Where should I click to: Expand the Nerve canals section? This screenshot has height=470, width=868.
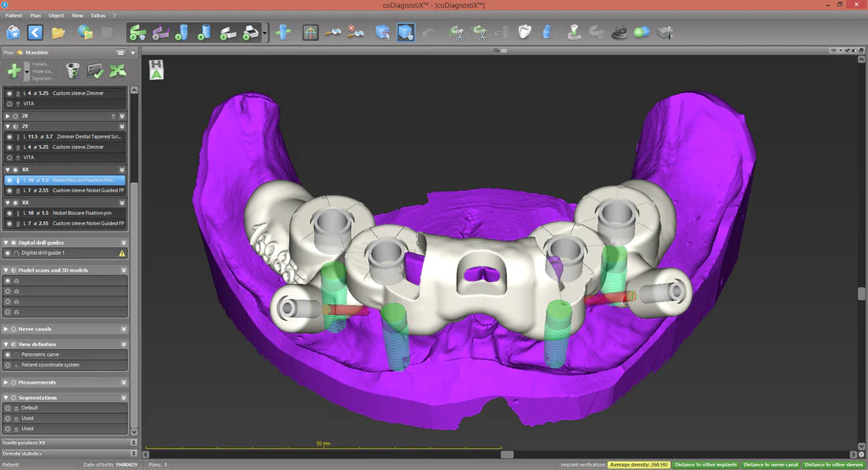[6, 329]
